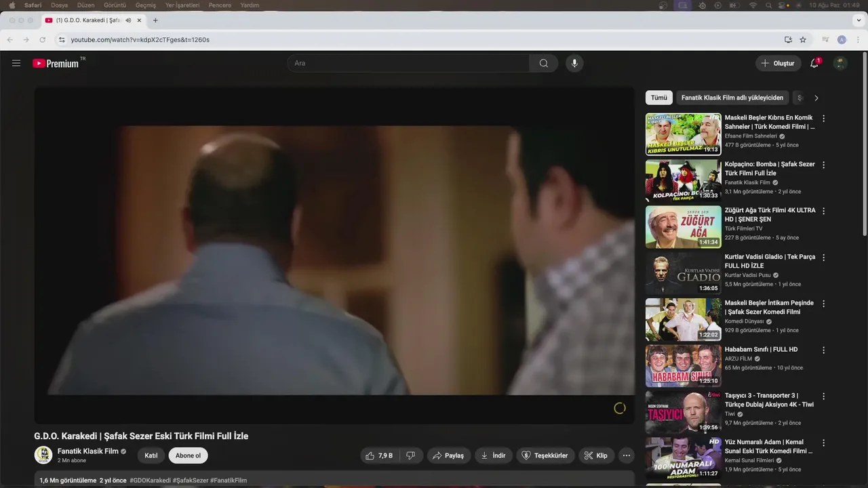Reload the page in browser toolbar
868x488 pixels.
42,39
